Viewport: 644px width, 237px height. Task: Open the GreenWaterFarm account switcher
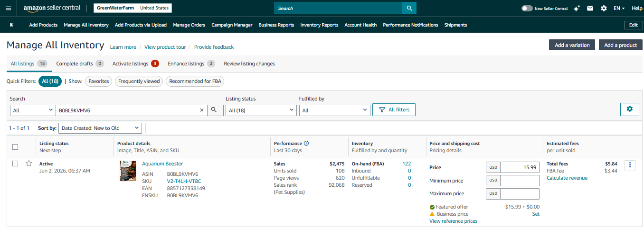click(x=133, y=8)
